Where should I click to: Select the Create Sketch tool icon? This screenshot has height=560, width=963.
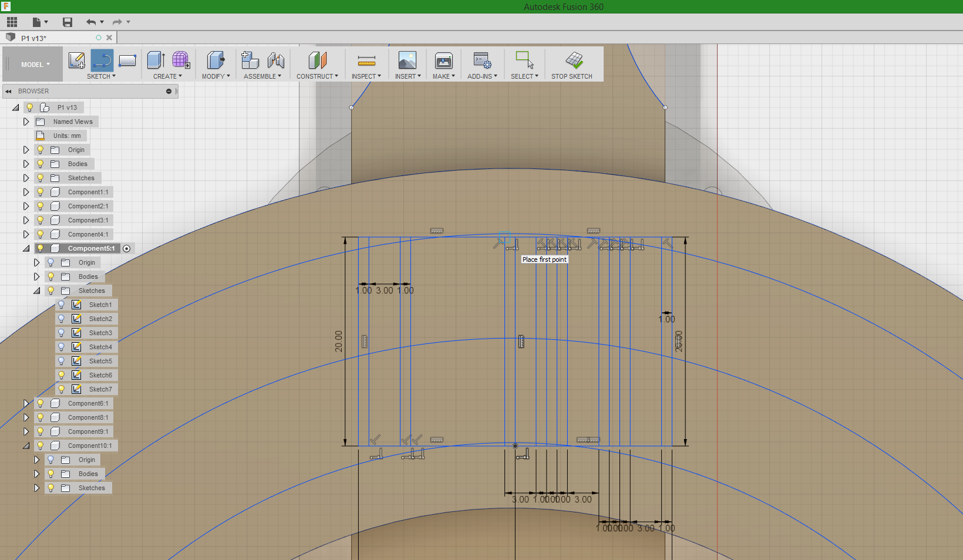coord(76,60)
